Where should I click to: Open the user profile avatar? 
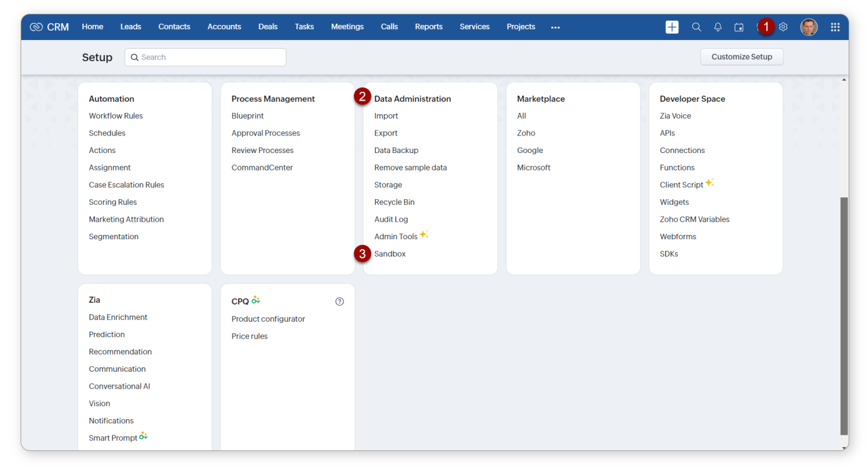coord(809,27)
